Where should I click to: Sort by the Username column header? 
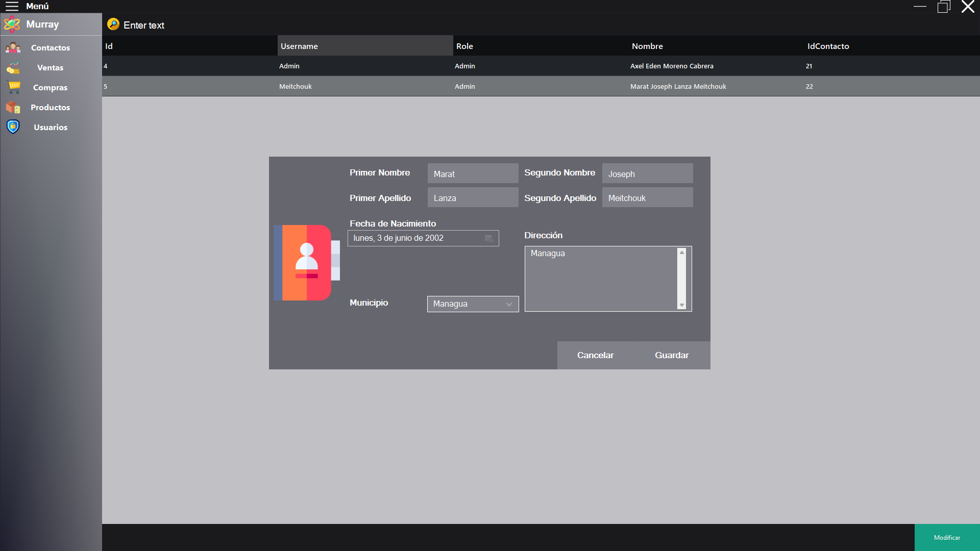(365, 46)
